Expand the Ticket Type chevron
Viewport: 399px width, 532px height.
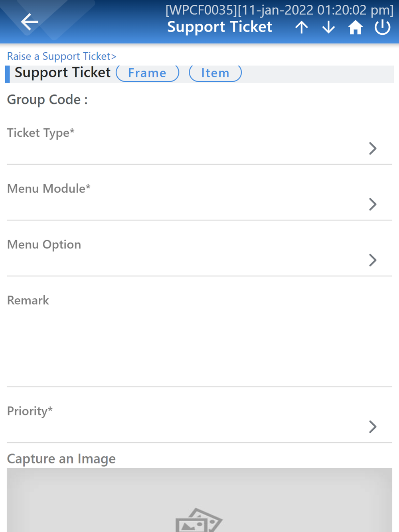tap(373, 148)
